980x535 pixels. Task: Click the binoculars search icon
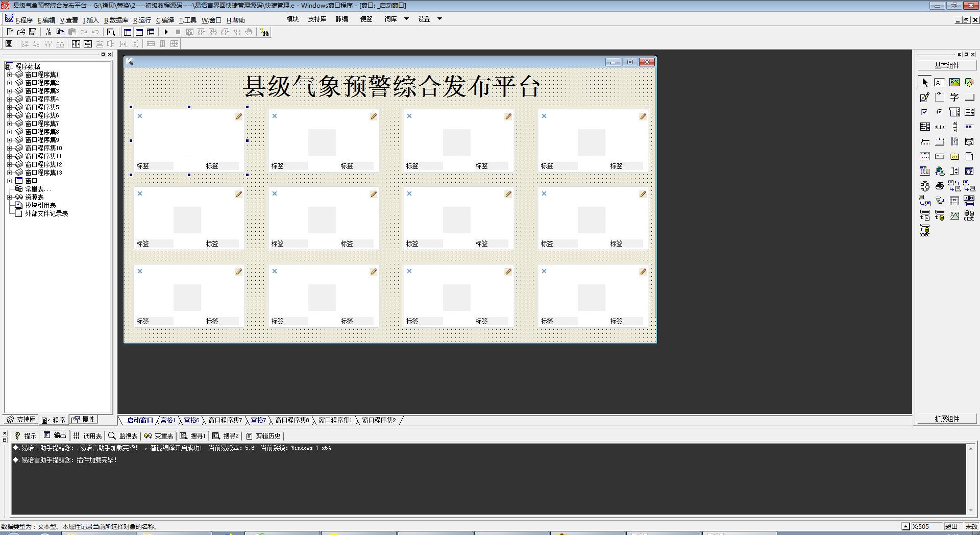pyautogui.click(x=264, y=32)
